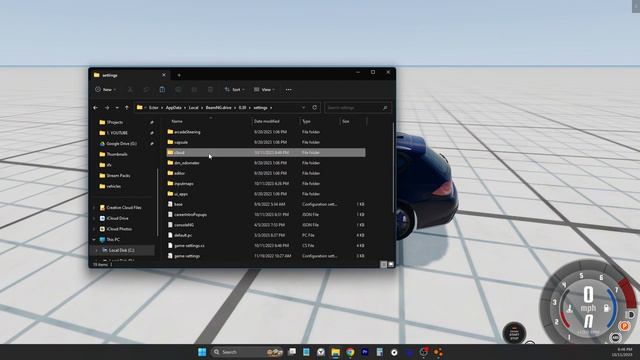Click the fuel pump icon on tachometer
Viewport: 640px width, 360px height.
pyautogui.click(x=607, y=308)
